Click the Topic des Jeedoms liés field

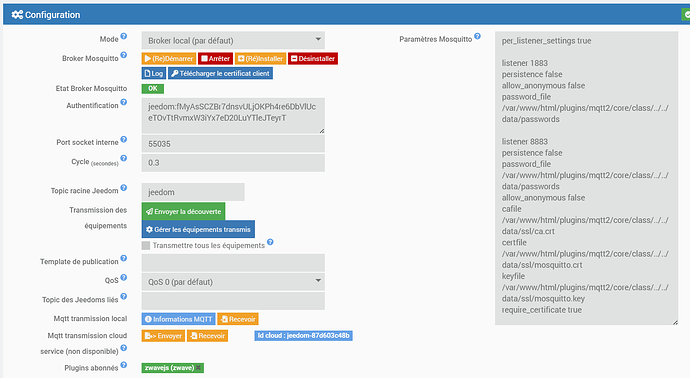pyautogui.click(x=233, y=301)
